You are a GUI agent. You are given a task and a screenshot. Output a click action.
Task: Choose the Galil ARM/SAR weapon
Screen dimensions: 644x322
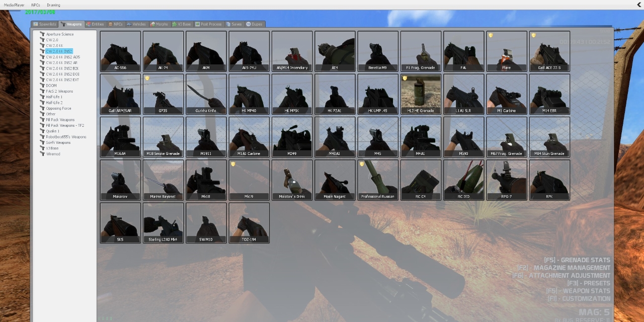(120, 94)
